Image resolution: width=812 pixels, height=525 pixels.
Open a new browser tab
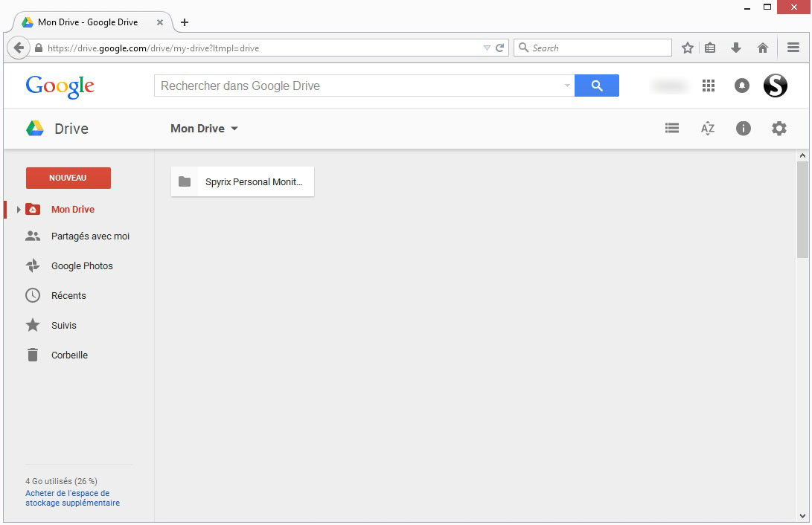(x=185, y=22)
